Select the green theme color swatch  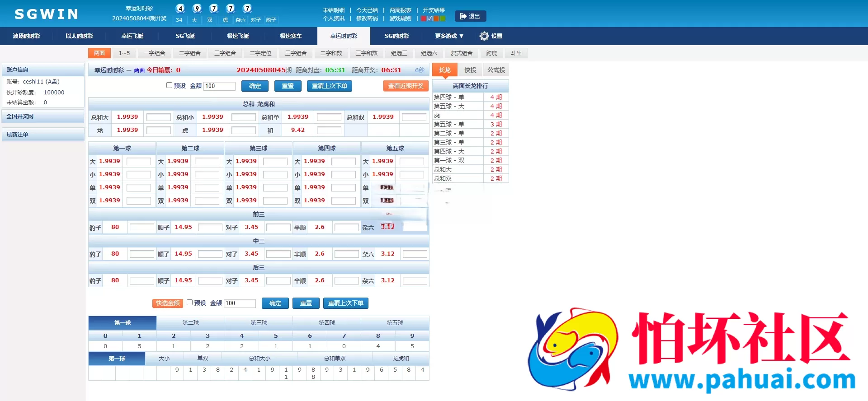(443, 19)
